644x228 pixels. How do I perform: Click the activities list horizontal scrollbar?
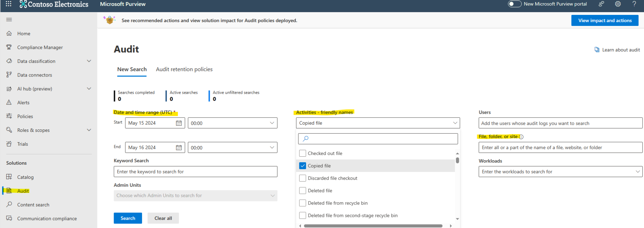pos(373,226)
